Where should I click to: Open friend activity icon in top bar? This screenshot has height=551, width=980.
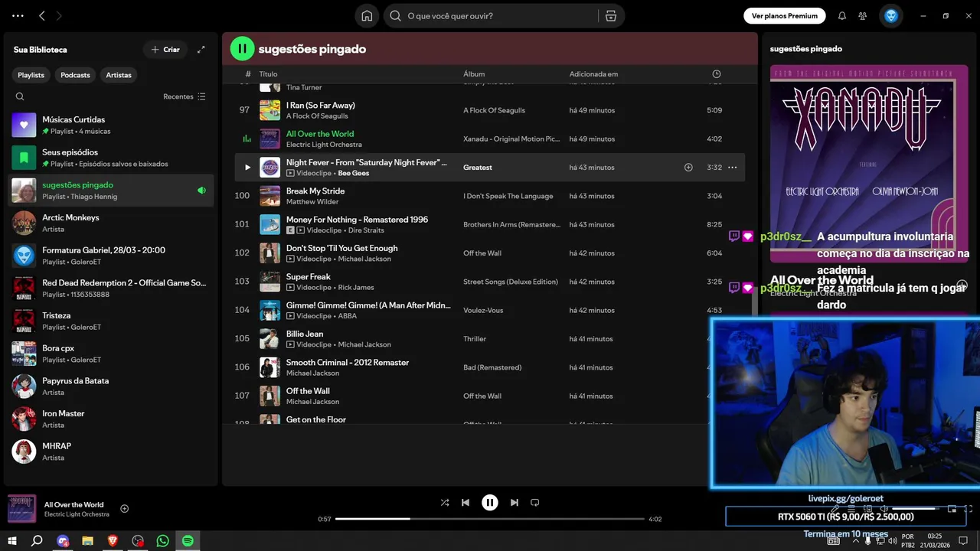[x=863, y=16]
